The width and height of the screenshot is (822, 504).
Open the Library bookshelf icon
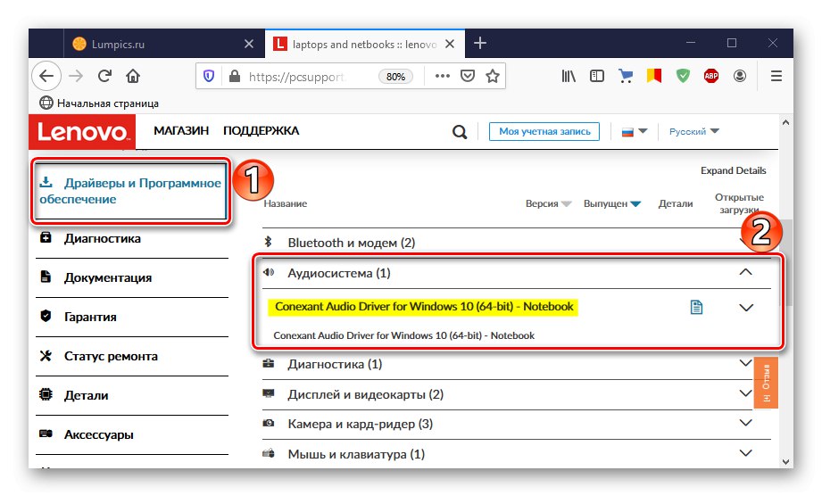(x=569, y=76)
